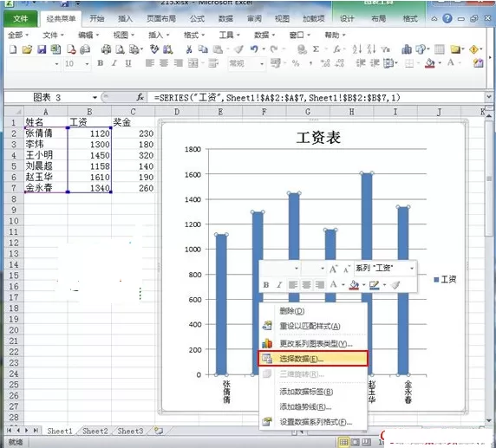Toggle Underline in the main toolbar
The height and width of the screenshot is (448, 496).
[128, 63]
